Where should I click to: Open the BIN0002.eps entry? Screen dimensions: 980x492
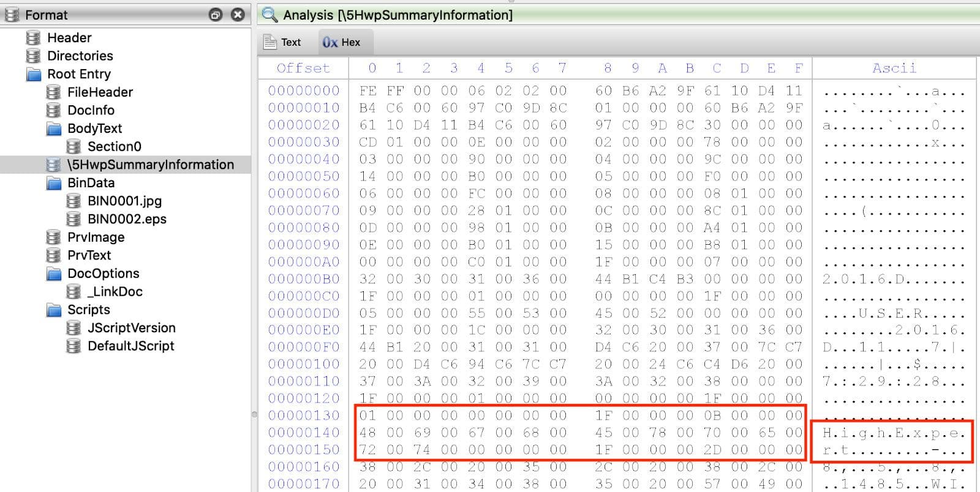tap(127, 219)
